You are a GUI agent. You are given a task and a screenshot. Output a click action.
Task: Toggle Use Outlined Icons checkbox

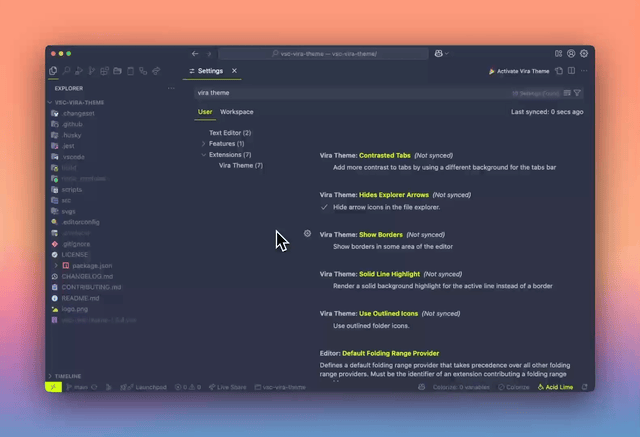324,326
